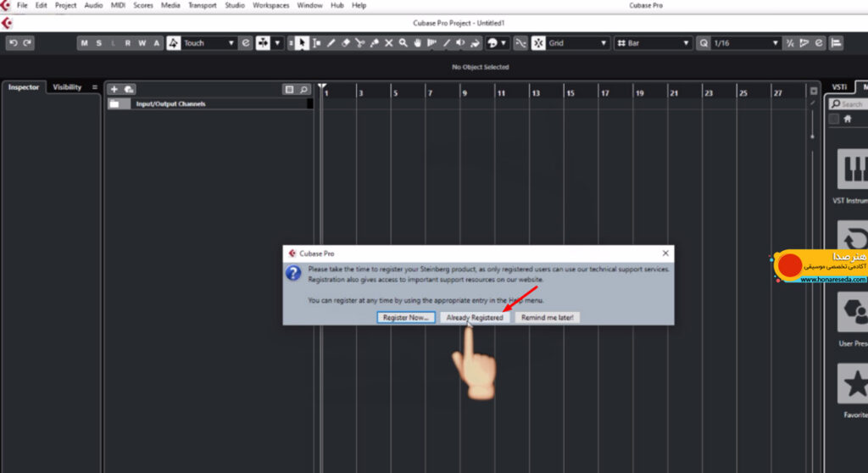Image resolution: width=868 pixels, height=473 pixels.
Task: Toggle the Solo S state button
Action: [98, 43]
